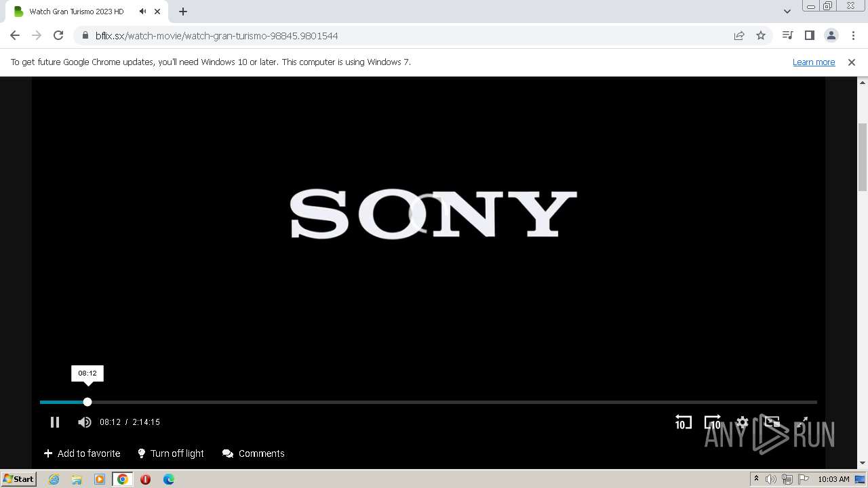The height and width of the screenshot is (488, 868).
Task: Click the scrollbar down arrow
Action: pos(863,464)
